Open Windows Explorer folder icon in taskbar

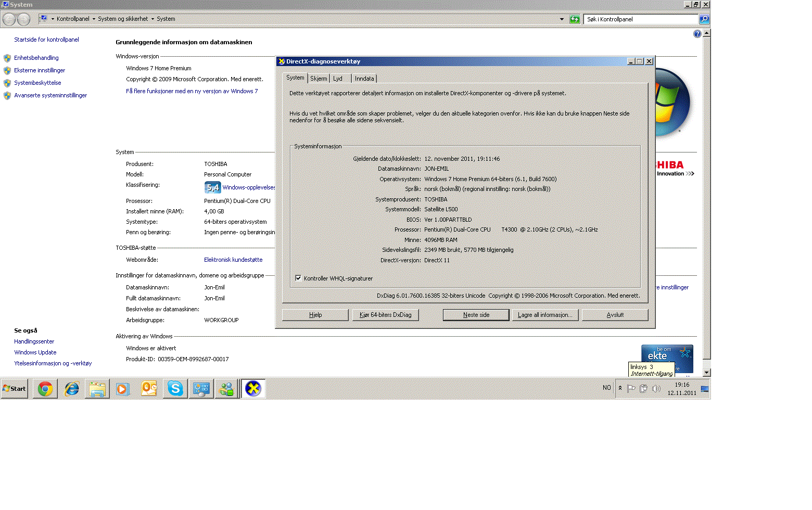coord(97,389)
